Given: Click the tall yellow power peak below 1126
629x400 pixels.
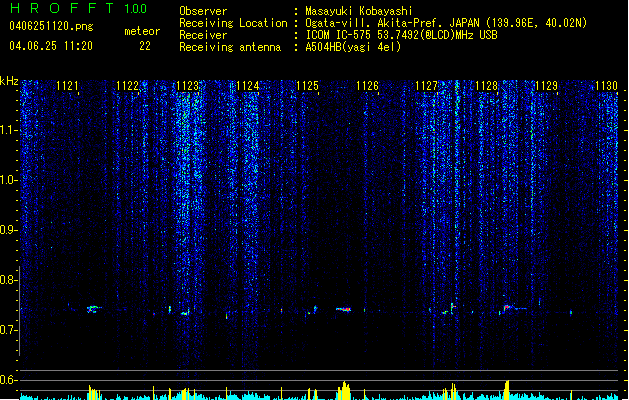Looking at the screenshot, I should pos(344,390).
